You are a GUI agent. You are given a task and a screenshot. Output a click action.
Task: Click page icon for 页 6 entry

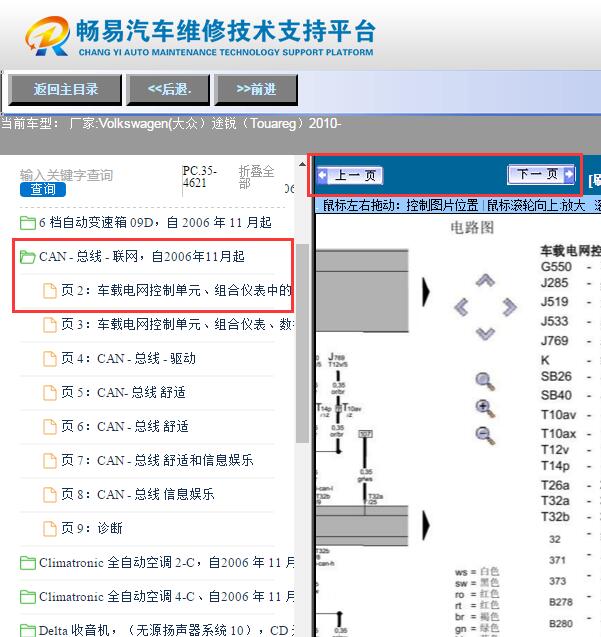[50, 427]
